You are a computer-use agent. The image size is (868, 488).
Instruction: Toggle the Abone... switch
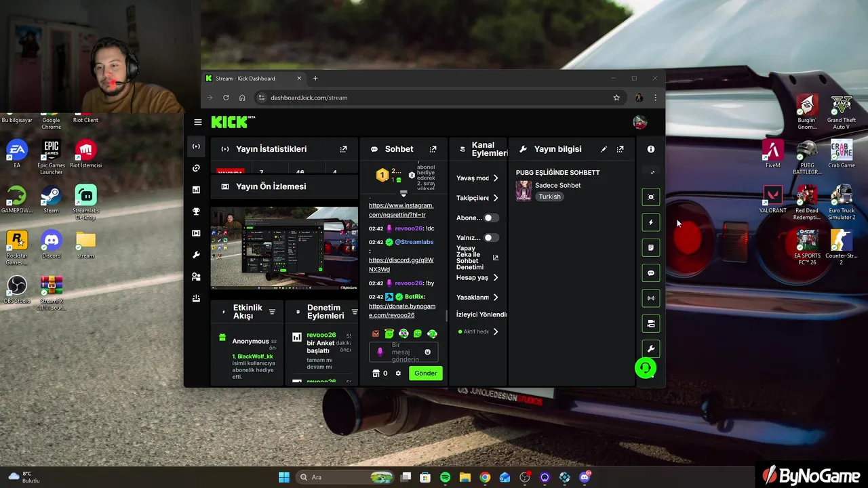pyautogui.click(x=491, y=218)
